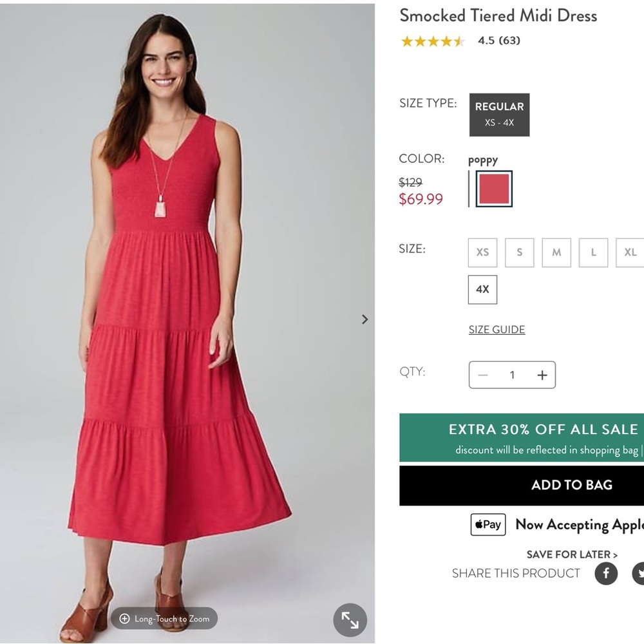Click the Apple Pay icon

tap(488, 525)
